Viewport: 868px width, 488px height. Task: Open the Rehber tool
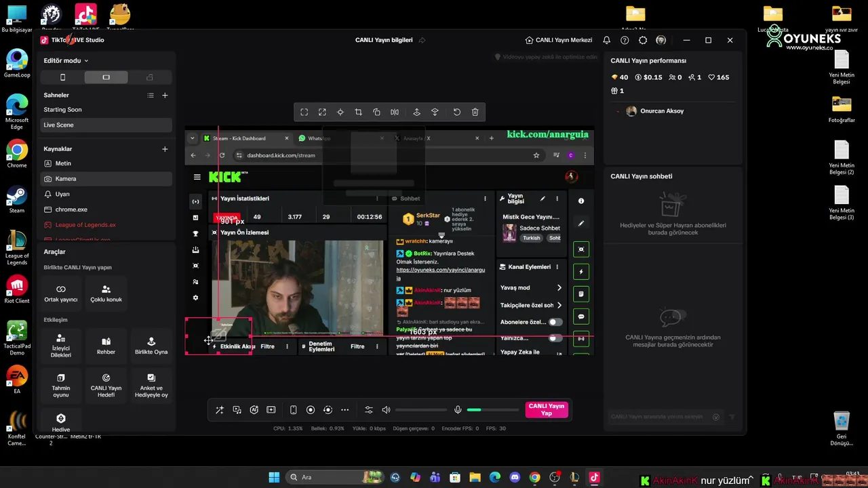106,346
